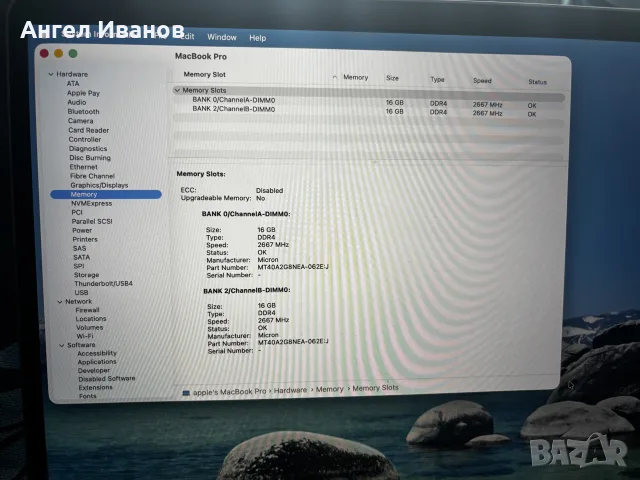Select SAS in the sidebar
This screenshot has height=480, width=640.
tap(79, 248)
